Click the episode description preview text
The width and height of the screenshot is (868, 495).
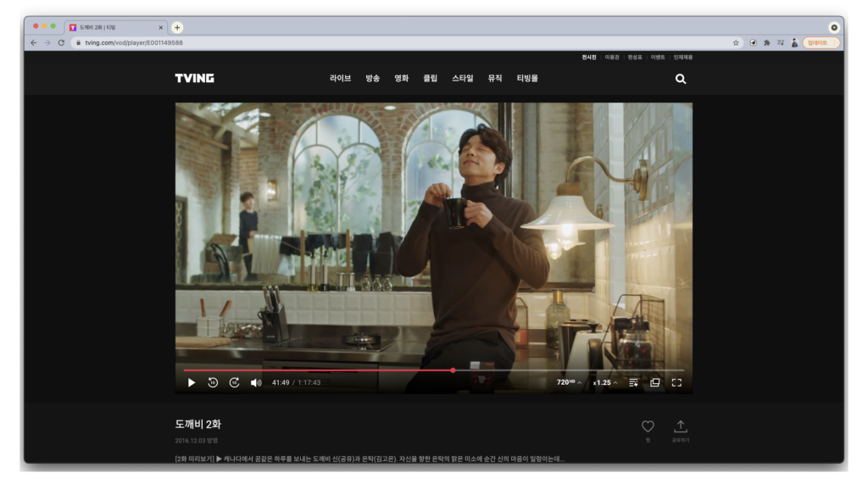(370, 459)
